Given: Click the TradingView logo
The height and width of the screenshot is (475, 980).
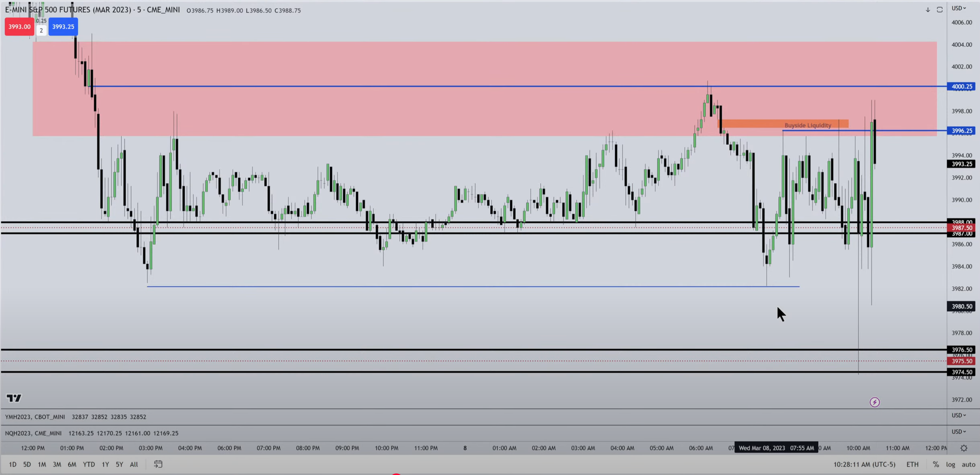Looking at the screenshot, I should [x=14, y=398].
